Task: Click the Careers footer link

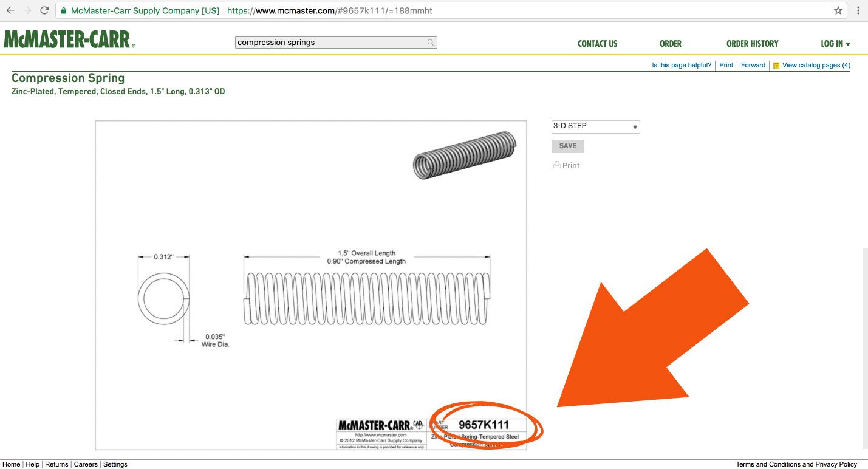Action: tap(86, 464)
